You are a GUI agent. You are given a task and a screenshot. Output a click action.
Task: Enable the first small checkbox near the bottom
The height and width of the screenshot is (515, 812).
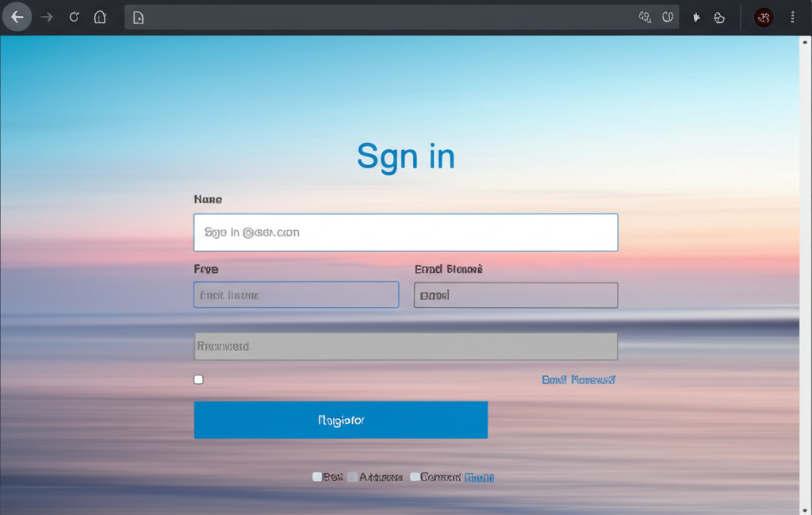316,476
